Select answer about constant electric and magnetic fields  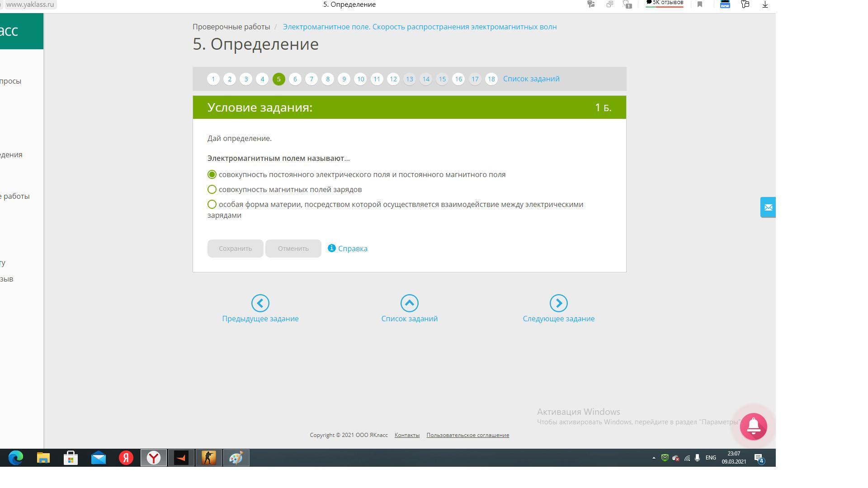(212, 174)
